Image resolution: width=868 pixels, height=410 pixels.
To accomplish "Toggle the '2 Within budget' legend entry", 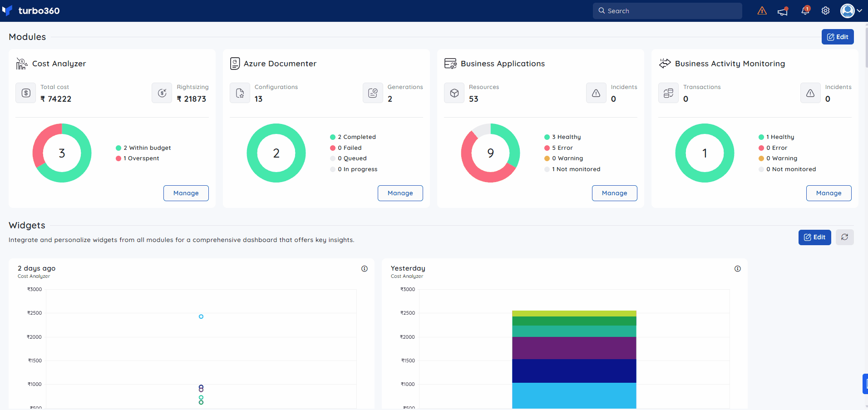I will pos(143,148).
